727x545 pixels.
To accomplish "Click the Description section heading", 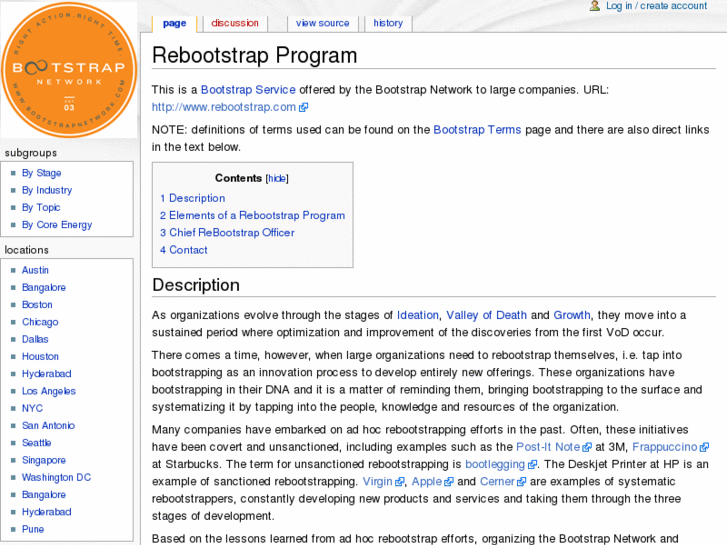I will [x=196, y=285].
